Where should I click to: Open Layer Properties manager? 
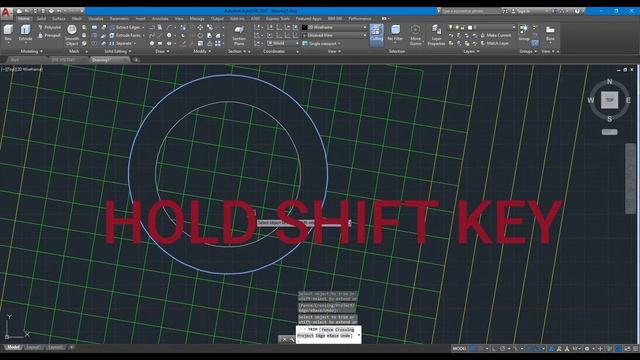436,35
